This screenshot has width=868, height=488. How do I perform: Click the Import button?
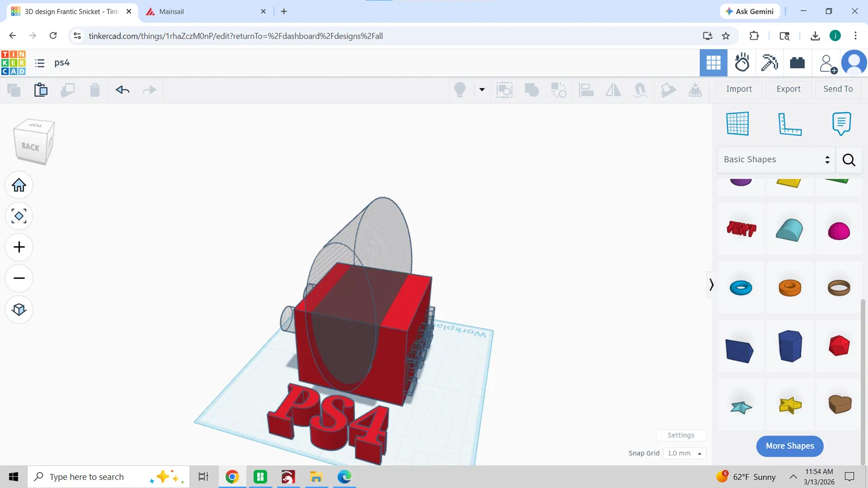click(x=739, y=89)
